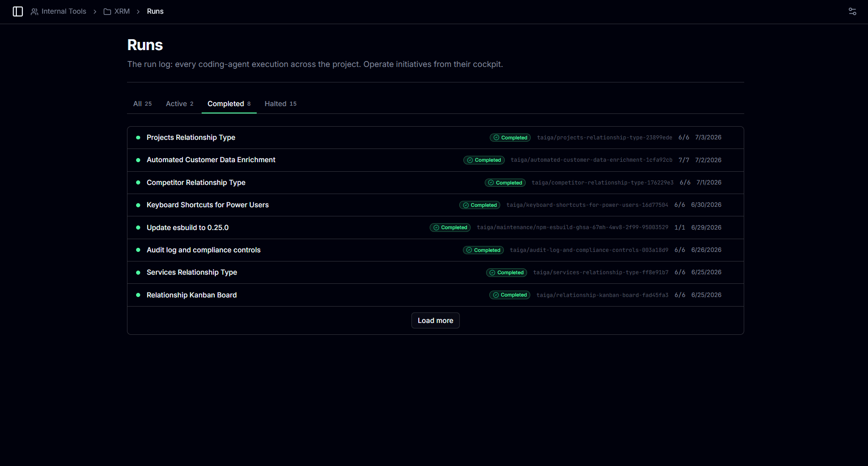The height and width of the screenshot is (466, 868).
Task: Open Competitor Relationship Type run
Action: pyautogui.click(x=436, y=183)
